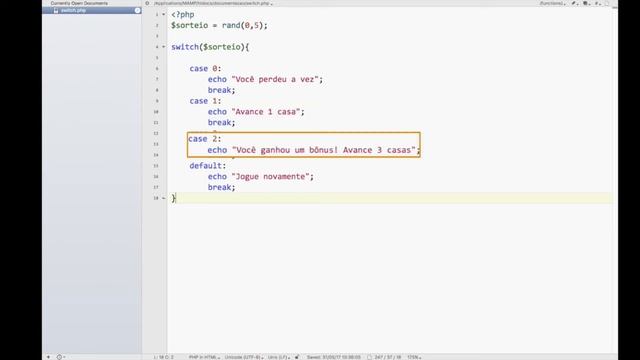Click the plus button below the sidebar
This screenshot has height=360, width=640.
(48, 357)
